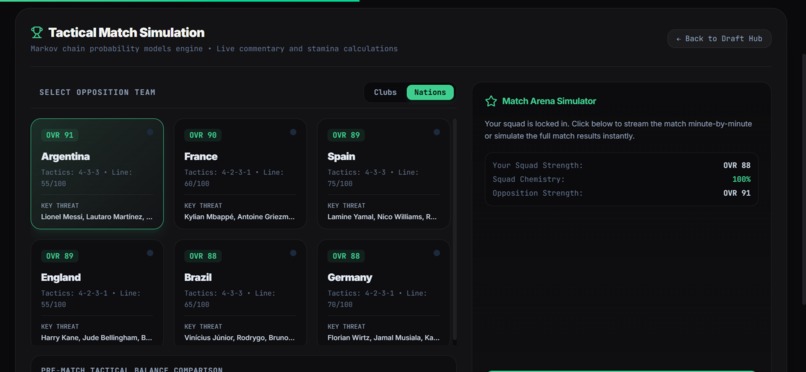The height and width of the screenshot is (372, 806).
Task: Toggle the selection dot on England card
Action: click(150, 253)
